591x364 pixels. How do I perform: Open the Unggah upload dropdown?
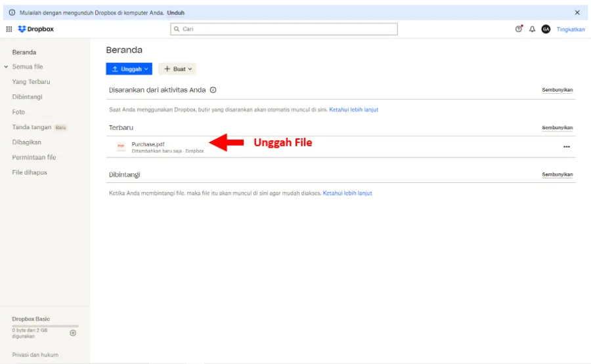129,69
